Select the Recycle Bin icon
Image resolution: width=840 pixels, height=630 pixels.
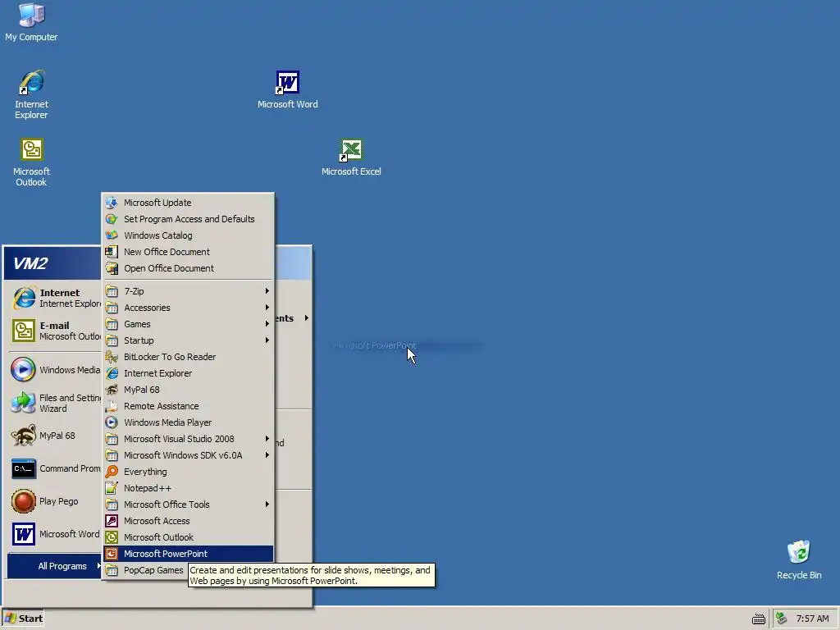(799, 559)
